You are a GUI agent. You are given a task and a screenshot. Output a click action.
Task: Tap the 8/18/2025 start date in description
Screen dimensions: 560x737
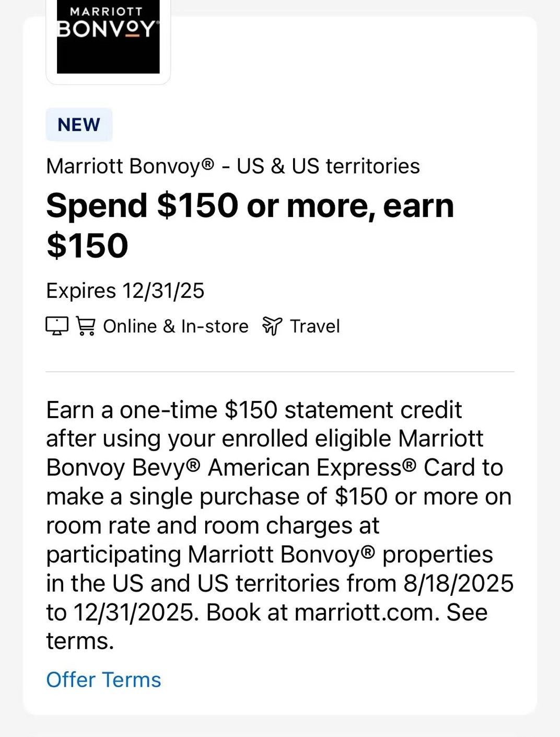459,583
